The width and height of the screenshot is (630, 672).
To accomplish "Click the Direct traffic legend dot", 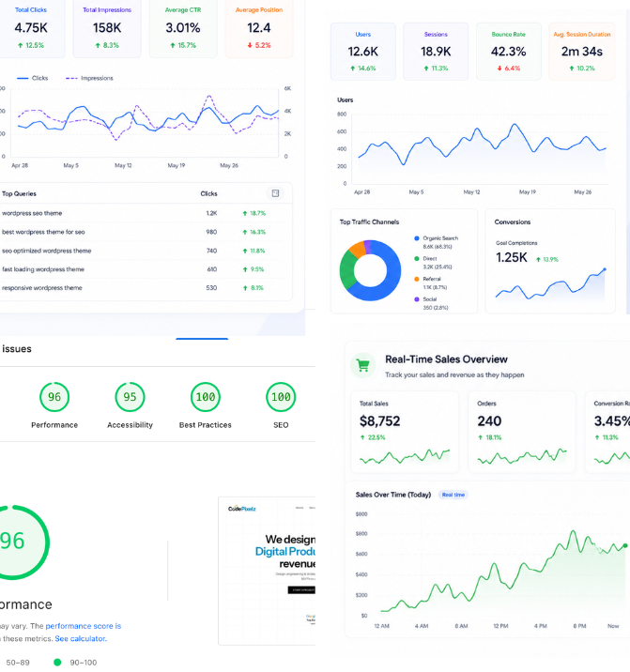I will click(x=417, y=258).
